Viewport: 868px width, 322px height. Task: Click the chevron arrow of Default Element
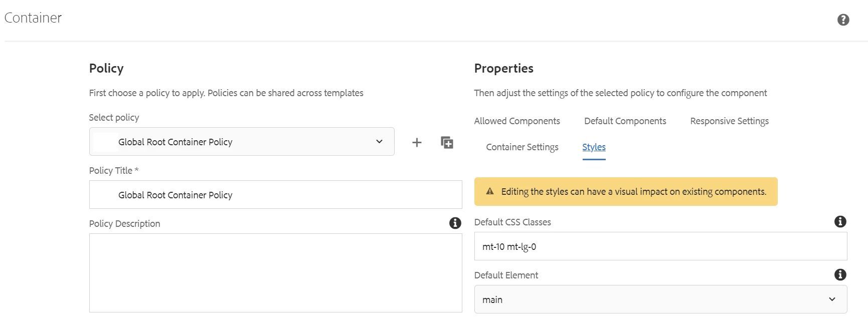tap(832, 299)
